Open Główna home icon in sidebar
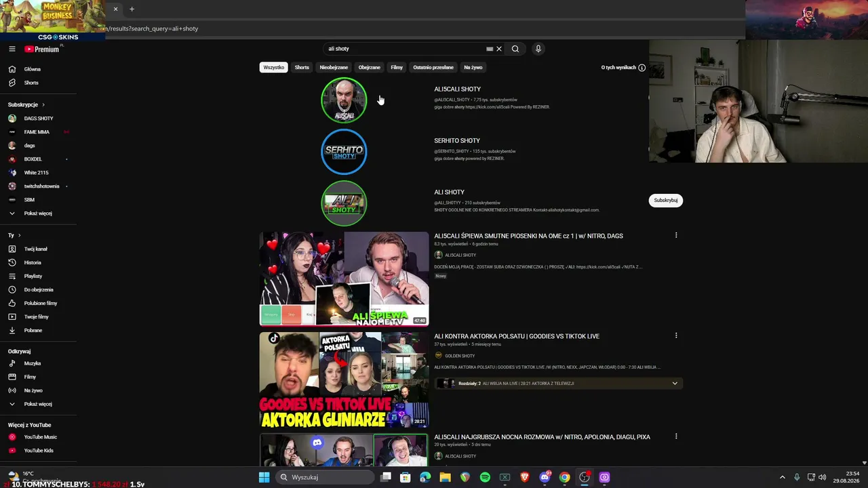Viewport: 868px width, 488px height. tap(12, 69)
